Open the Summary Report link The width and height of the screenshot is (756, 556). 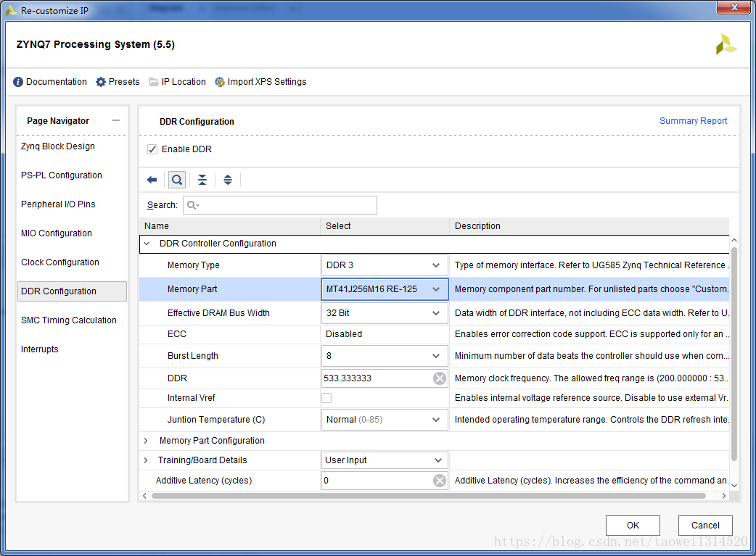[x=693, y=121]
